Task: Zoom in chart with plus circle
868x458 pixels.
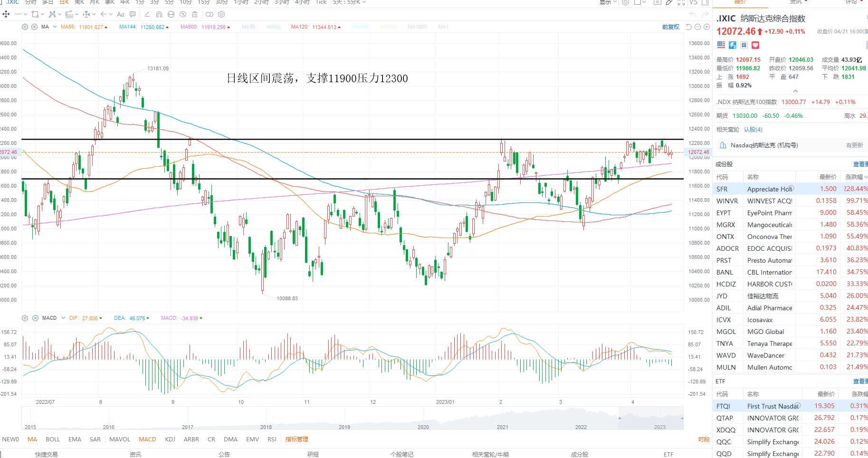Action: 707,27
